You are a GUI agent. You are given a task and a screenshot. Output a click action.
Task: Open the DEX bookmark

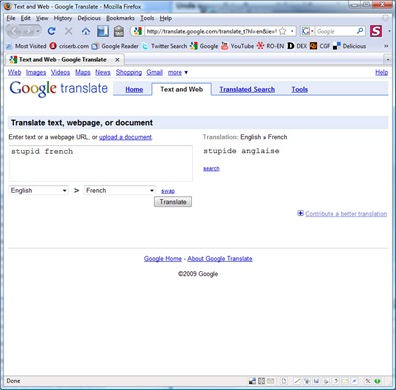(x=297, y=46)
